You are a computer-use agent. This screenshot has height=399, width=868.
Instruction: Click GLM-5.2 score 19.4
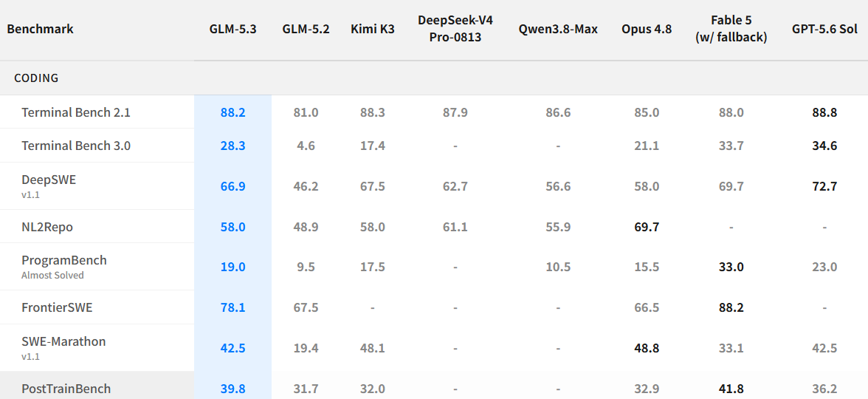click(306, 348)
